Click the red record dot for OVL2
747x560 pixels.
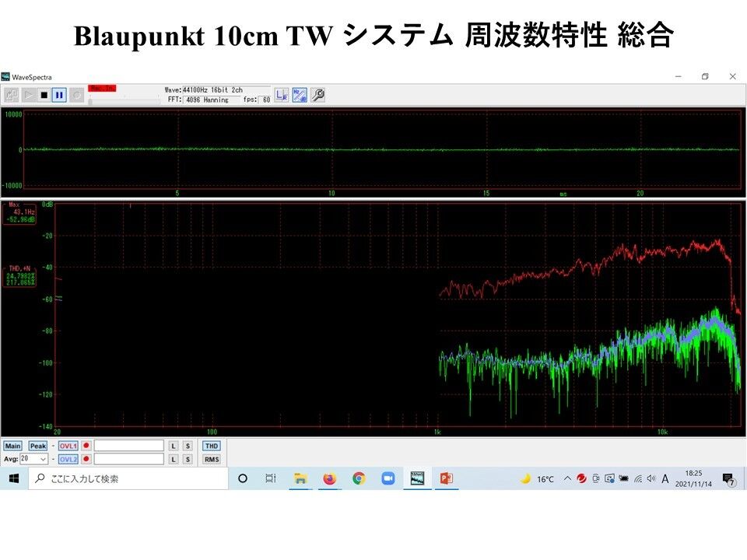tap(86, 459)
